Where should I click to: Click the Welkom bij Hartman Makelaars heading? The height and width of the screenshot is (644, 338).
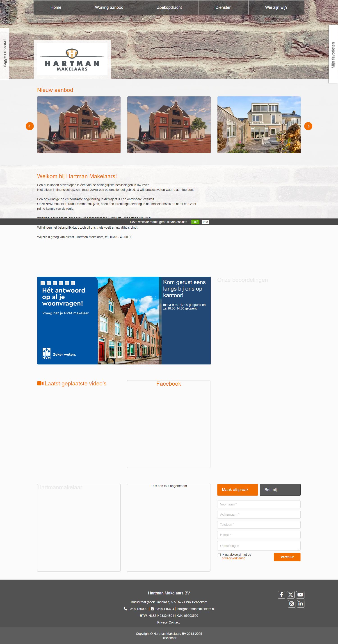(77, 176)
